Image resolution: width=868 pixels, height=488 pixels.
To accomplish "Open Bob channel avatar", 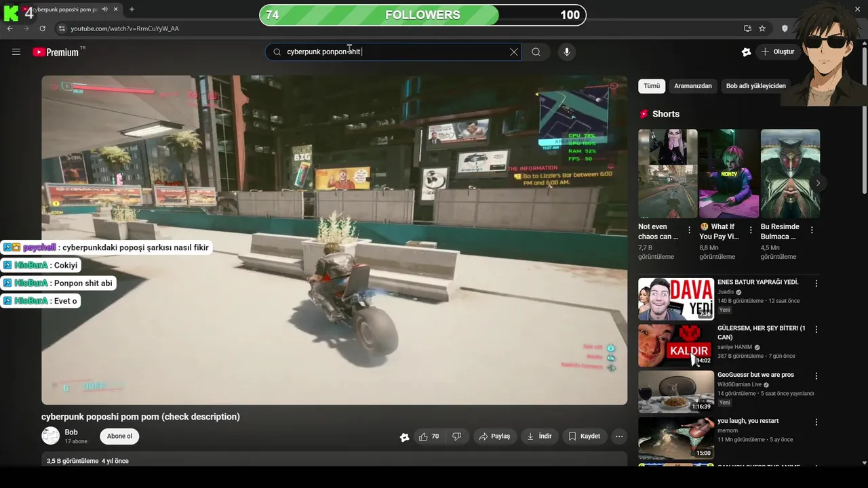I will click(51, 436).
